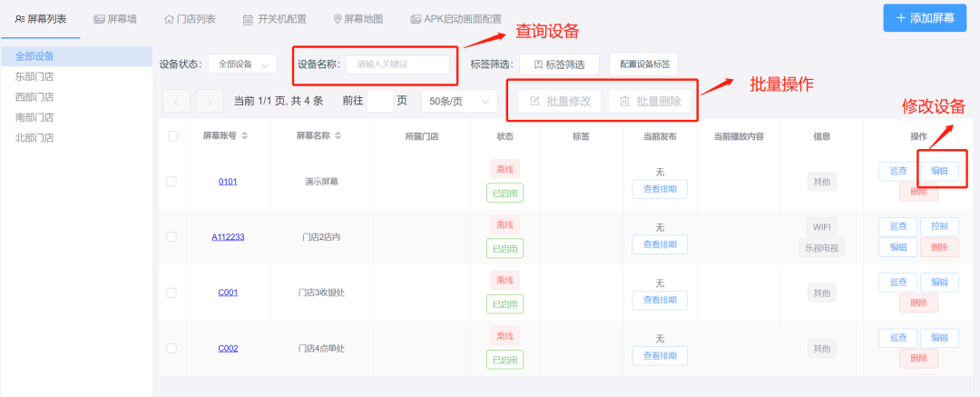Click 编辑 for 门店4点单处 row

tap(939, 338)
